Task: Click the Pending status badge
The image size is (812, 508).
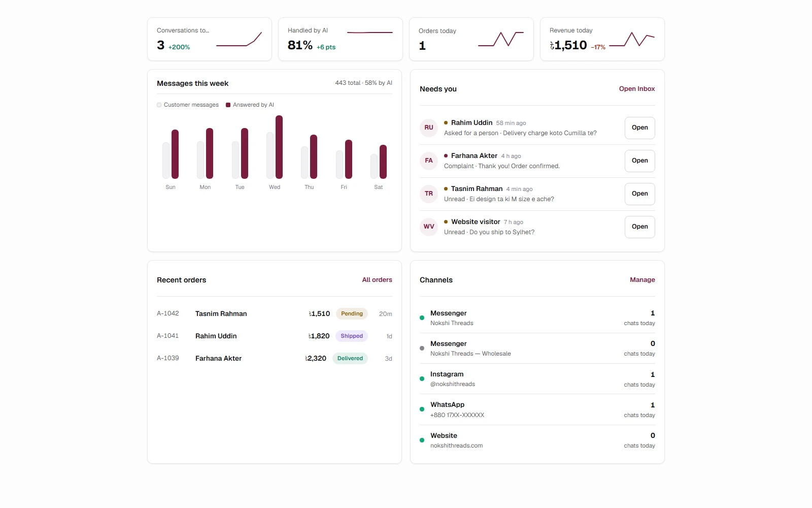Action: point(352,313)
